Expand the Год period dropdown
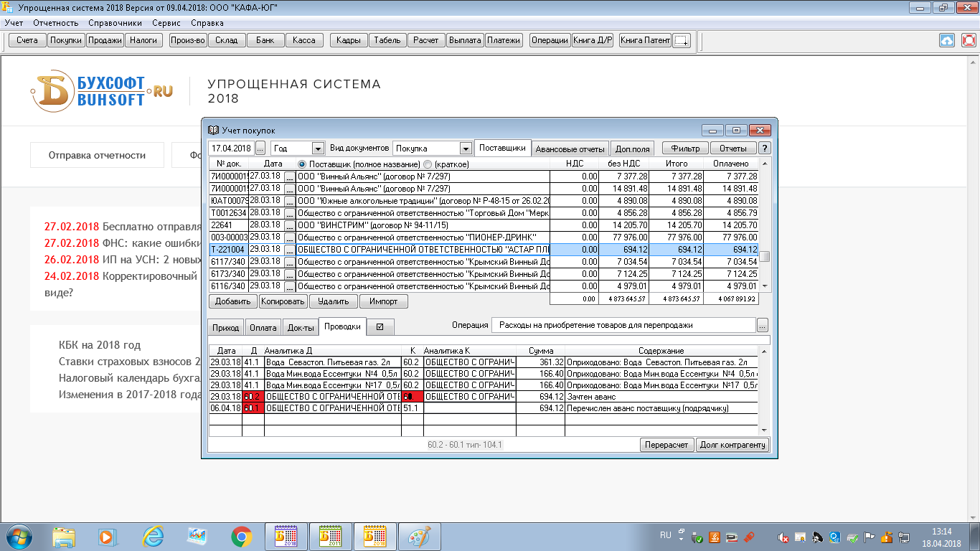 click(x=318, y=149)
